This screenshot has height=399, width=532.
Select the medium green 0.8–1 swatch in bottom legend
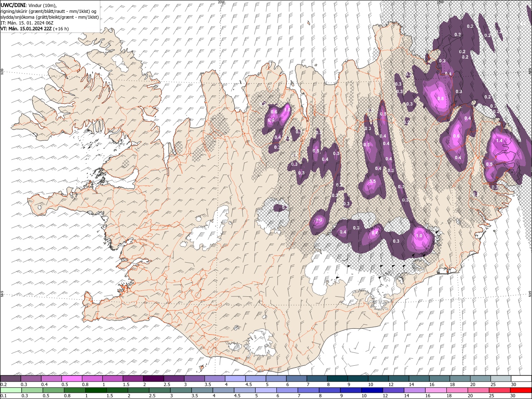(x=74, y=390)
